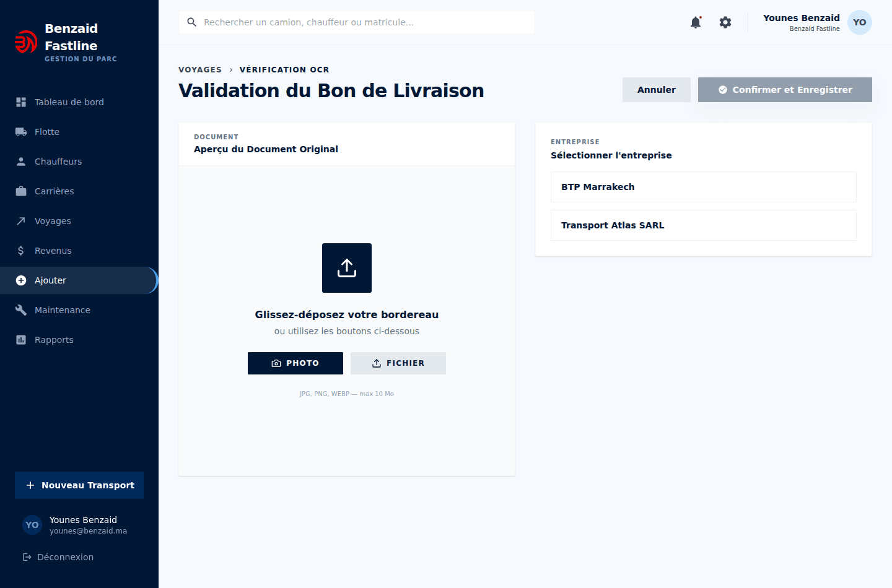Click the Benzaid Fastline logo icon
The image size is (892, 588).
(26, 42)
